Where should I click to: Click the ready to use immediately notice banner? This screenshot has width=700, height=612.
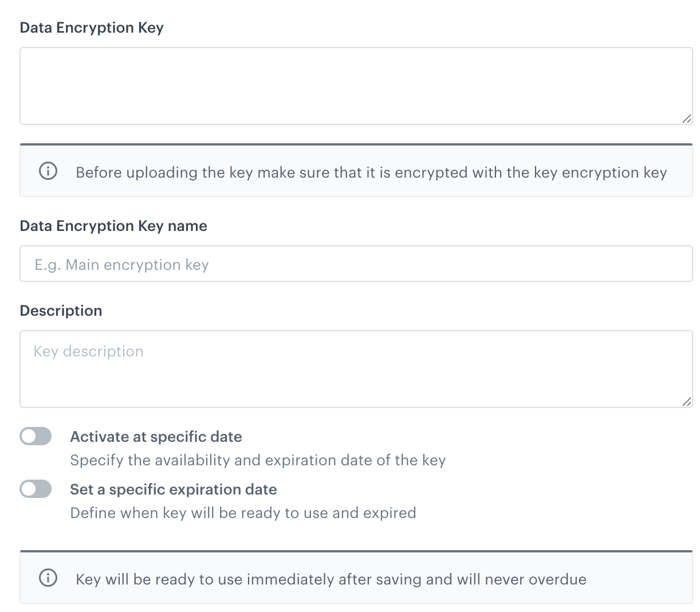tap(355, 578)
